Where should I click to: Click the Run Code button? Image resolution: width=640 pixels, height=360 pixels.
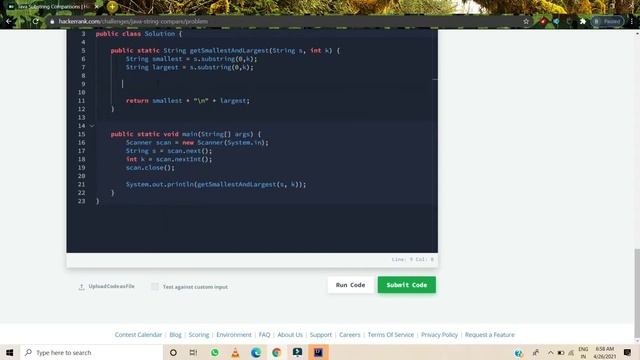point(350,285)
